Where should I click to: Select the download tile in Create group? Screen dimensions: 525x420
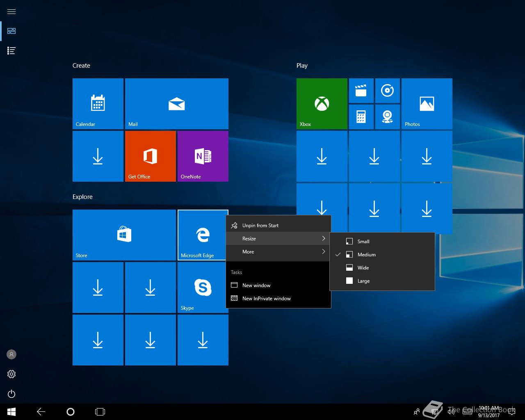click(x=98, y=156)
